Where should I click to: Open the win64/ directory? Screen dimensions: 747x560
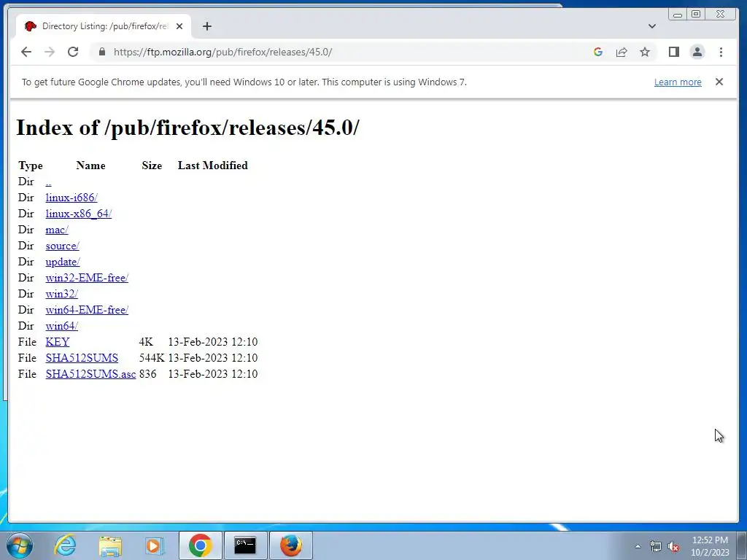click(x=62, y=326)
